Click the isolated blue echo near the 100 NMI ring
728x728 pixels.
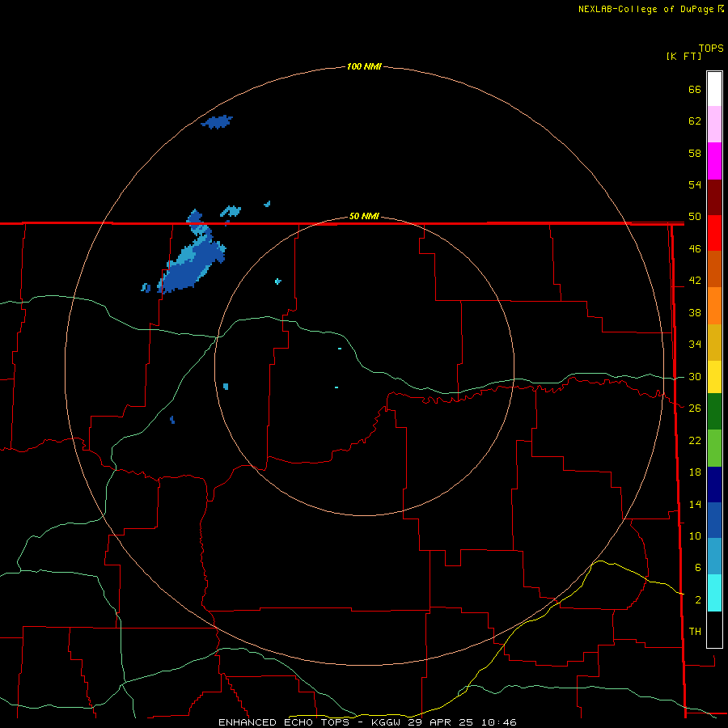(217, 122)
